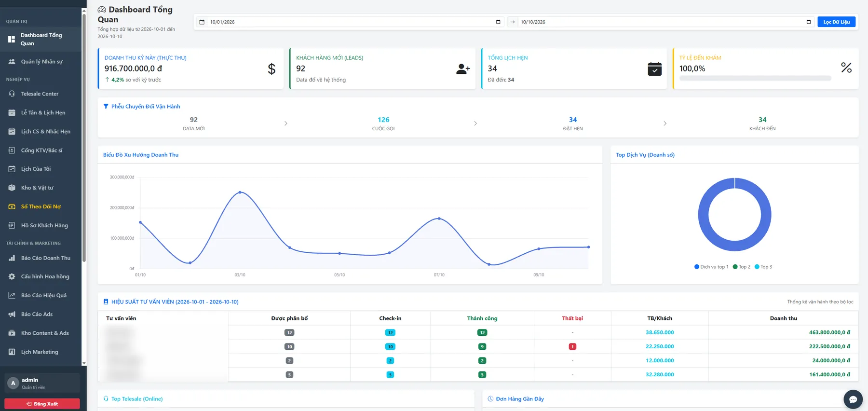The height and width of the screenshot is (411, 868).
Task: Click the Cấu hình Hoa hồng gear icon
Action: click(12, 276)
